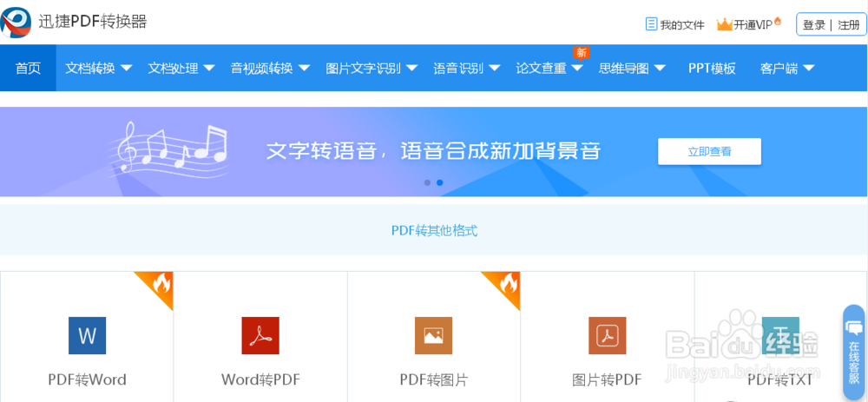Open the 语音识别 menu
Screen dimensions: 868x402
458,68
